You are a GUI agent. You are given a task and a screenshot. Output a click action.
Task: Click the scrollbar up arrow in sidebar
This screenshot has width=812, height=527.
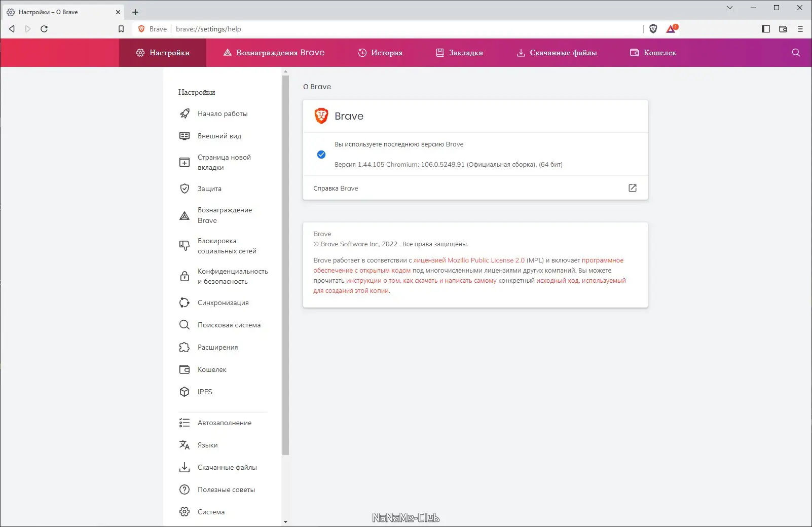pos(285,72)
